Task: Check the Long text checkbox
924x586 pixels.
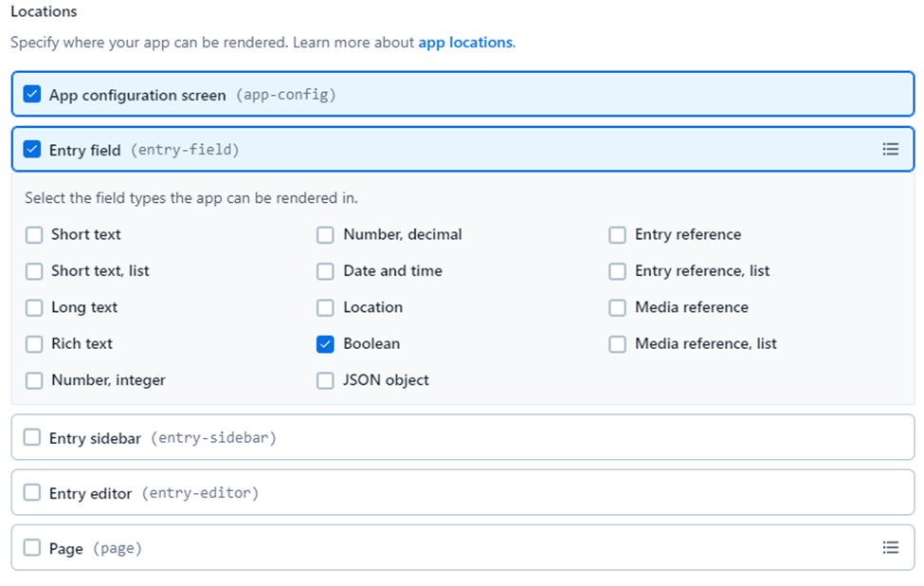Action: (34, 308)
